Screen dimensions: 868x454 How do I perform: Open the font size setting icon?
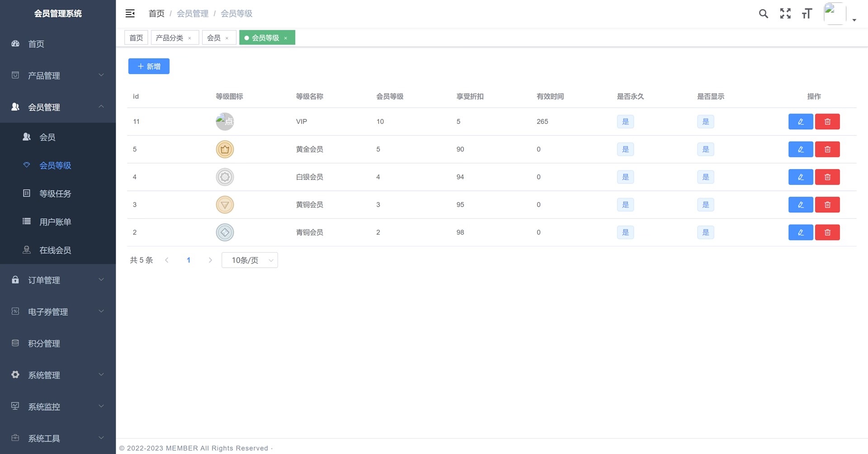(807, 14)
